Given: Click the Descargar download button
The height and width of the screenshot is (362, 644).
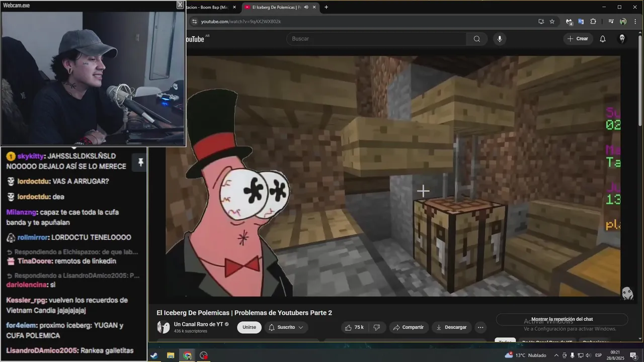Looking at the screenshot, I should 451,327.
